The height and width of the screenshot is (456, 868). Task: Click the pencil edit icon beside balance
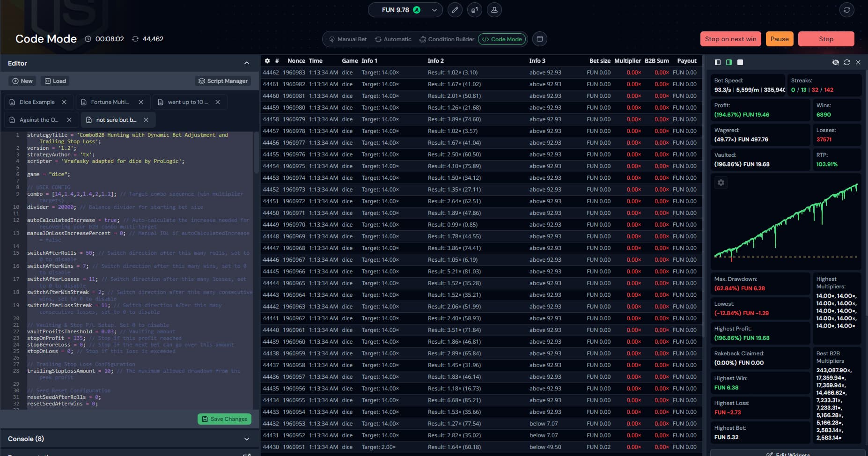455,10
